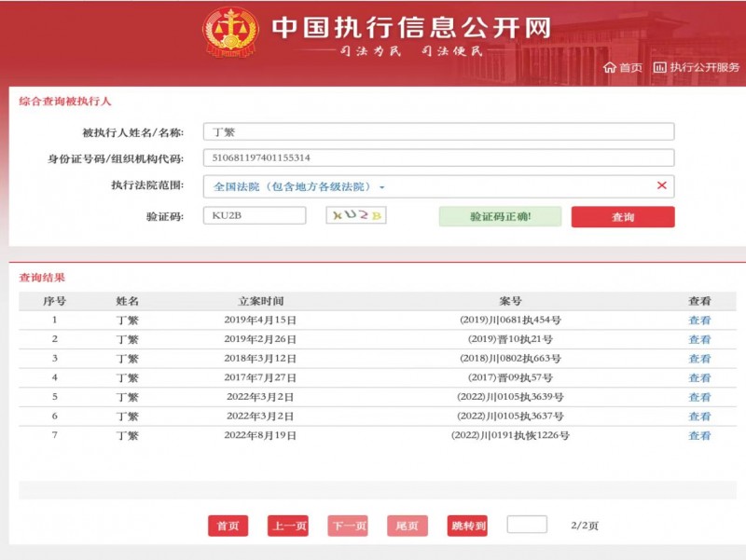Click the 验证码 captcha input box
This screenshot has width=746, height=560.
click(x=255, y=215)
